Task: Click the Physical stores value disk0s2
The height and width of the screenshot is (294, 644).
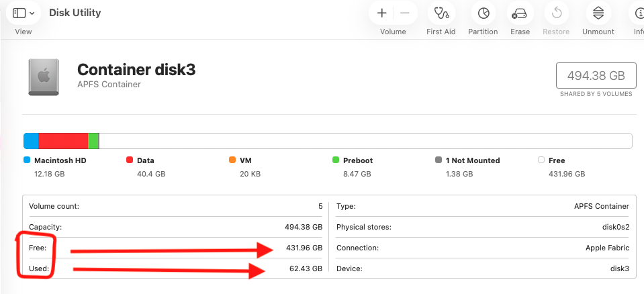Action: (x=615, y=227)
